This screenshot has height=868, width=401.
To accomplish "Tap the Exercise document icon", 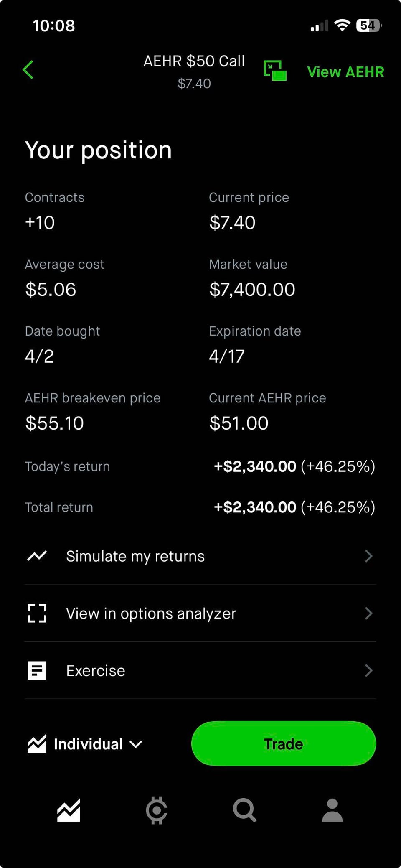I will coord(37,670).
